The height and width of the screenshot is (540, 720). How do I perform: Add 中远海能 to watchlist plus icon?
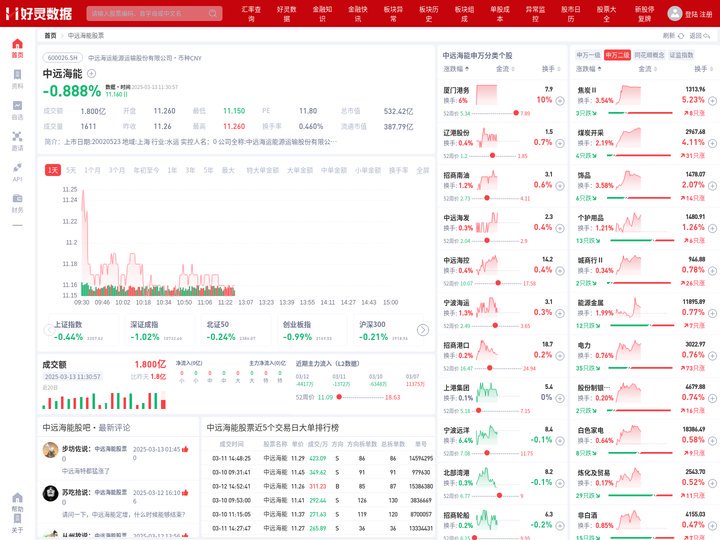pyautogui.click(x=91, y=73)
